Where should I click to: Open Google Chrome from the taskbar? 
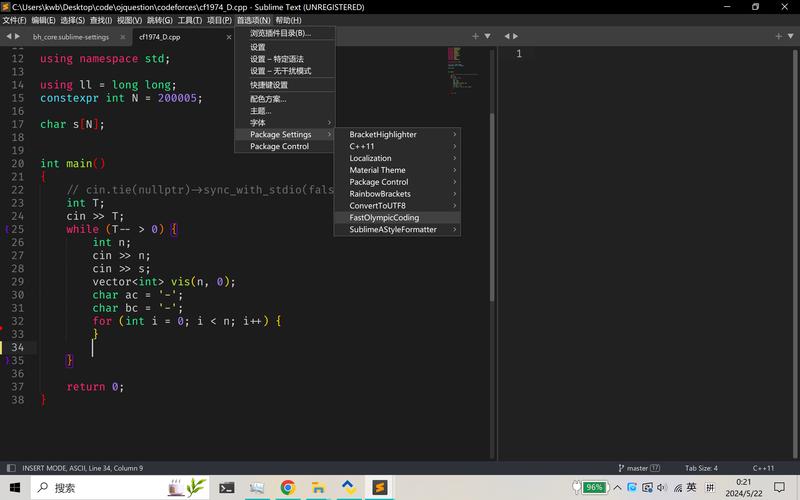point(288,487)
